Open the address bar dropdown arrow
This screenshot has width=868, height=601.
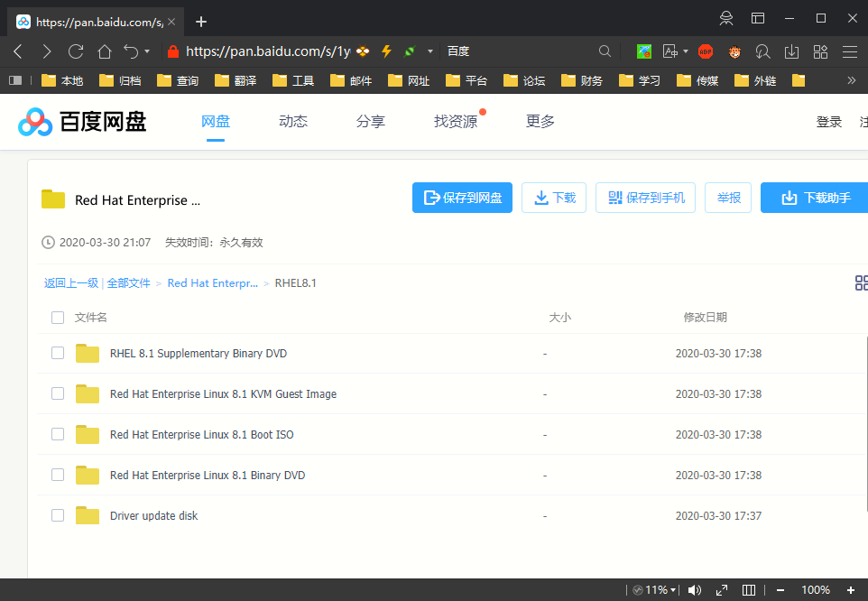pos(430,51)
